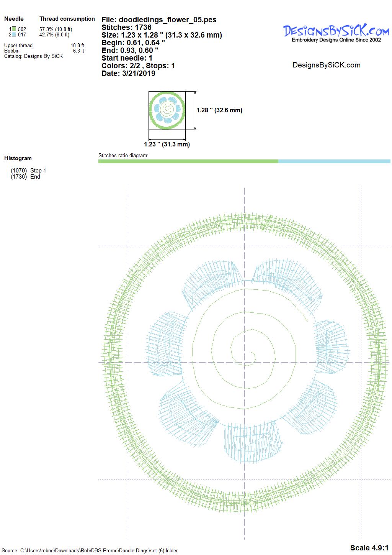Select the small flower design thumbnail

(167, 110)
